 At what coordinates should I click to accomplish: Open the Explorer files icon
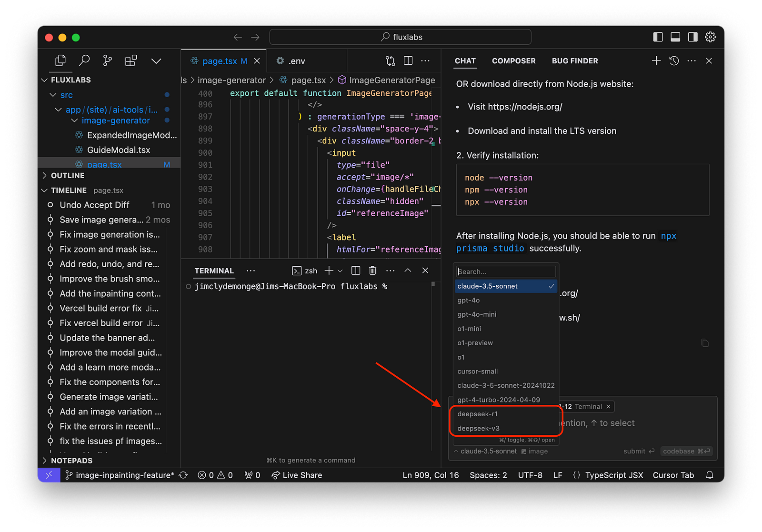[x=60, y=60]
